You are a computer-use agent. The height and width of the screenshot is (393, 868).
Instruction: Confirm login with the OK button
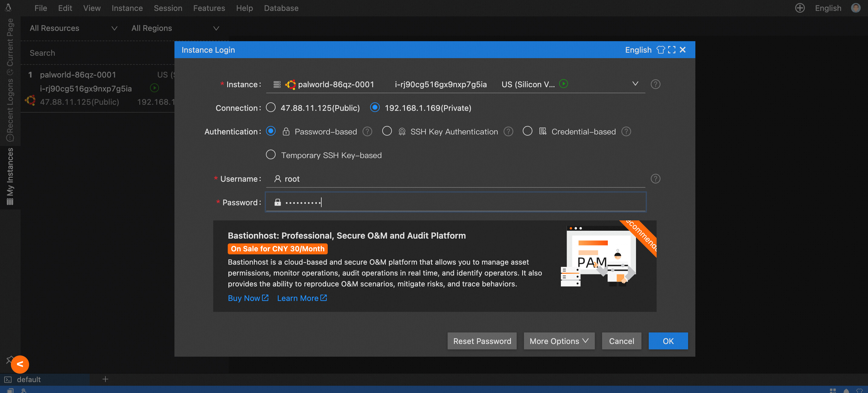tap(668, 341)
